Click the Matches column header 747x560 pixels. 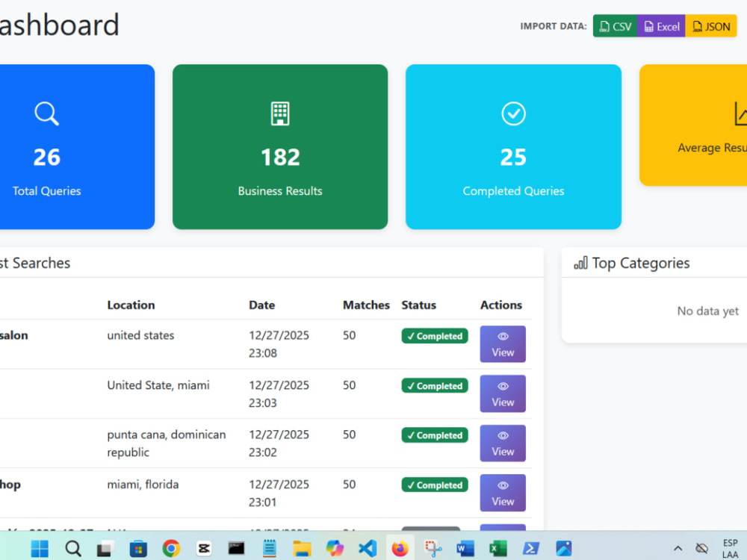pos(366,305)
